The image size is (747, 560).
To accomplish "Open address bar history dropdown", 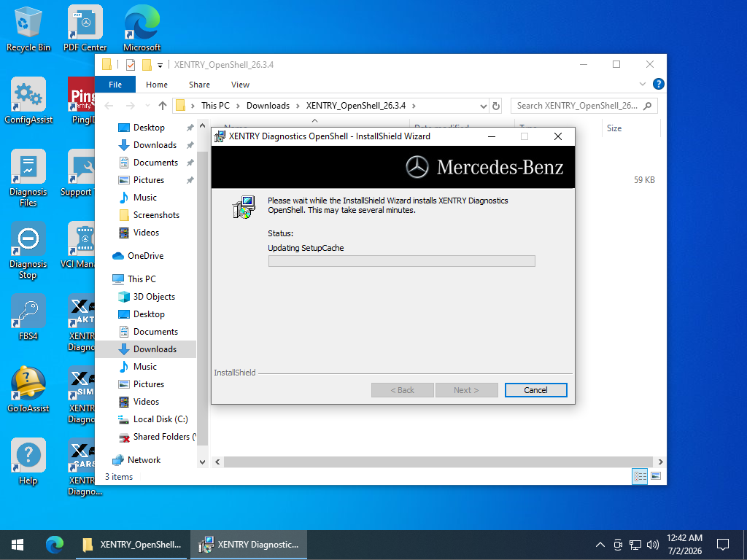I will pos(484,106).
